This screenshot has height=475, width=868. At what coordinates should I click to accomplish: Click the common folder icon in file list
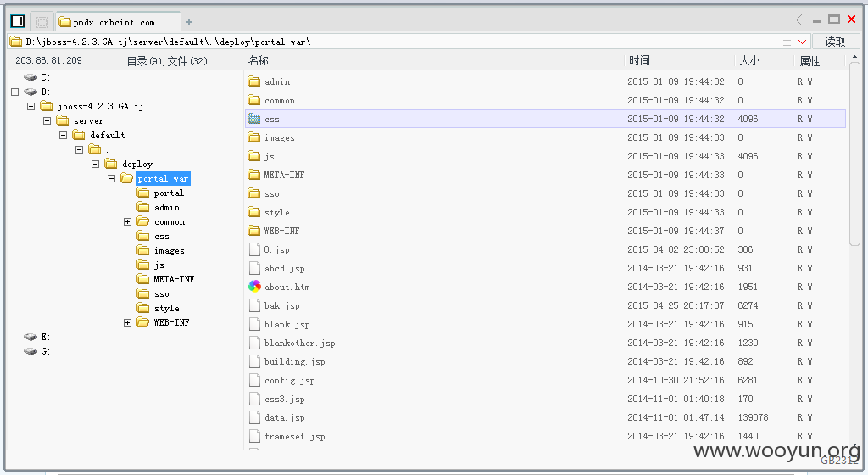click(x=254, y=99)
